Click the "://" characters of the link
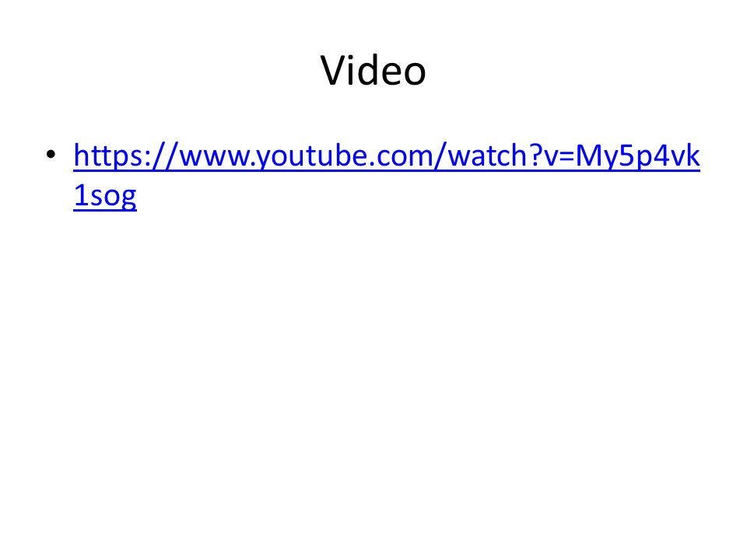Screen dimensions: 747x560 coord(160,156)
